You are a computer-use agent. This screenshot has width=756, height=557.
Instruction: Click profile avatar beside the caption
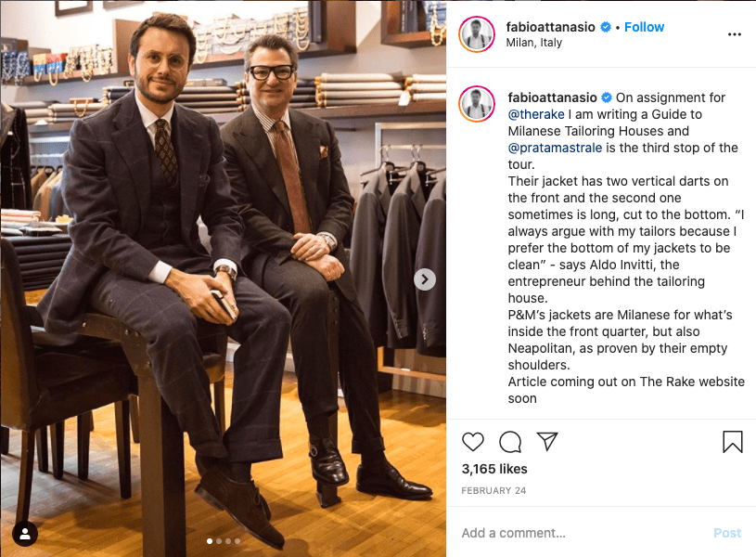[477, 105]
